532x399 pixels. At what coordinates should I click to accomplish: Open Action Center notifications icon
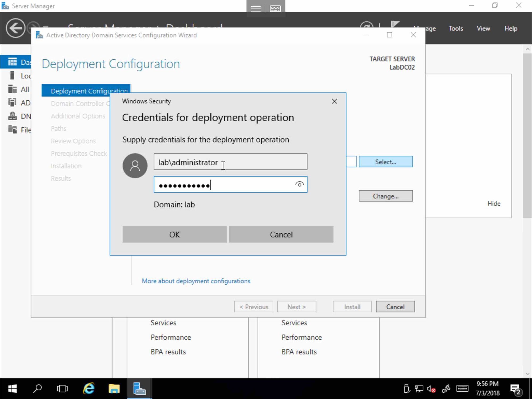pos(516,389)
